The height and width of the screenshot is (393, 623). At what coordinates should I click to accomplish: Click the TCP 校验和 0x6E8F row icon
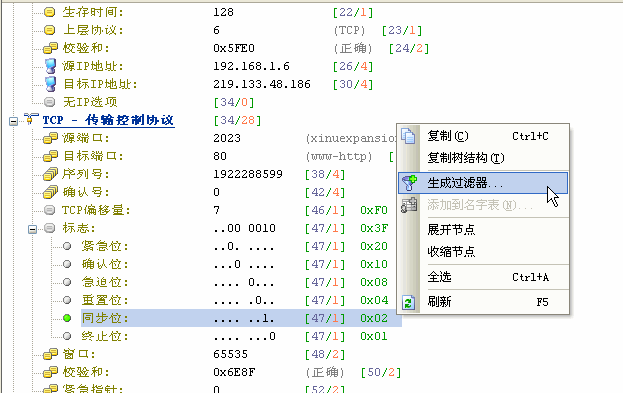[x=50, y=372]
